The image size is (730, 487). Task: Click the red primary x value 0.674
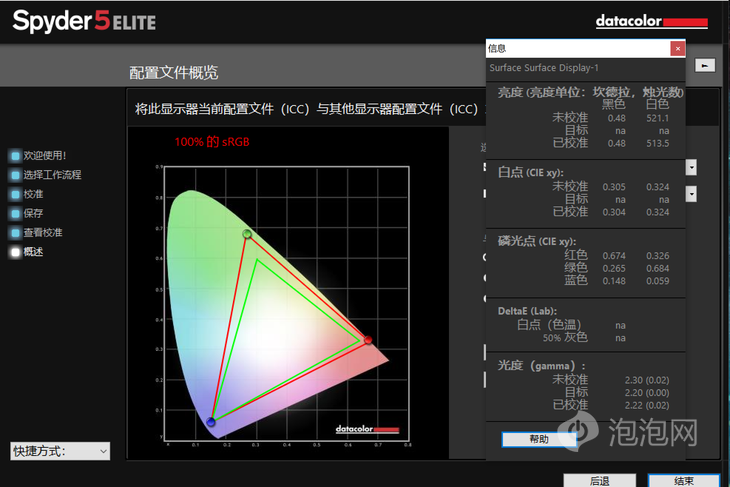pos(614,256)
